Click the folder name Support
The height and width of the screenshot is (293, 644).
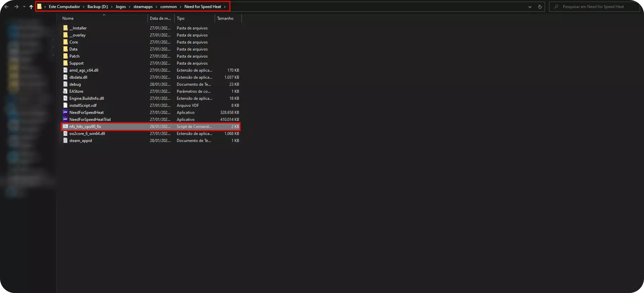(x=76, y=63)
